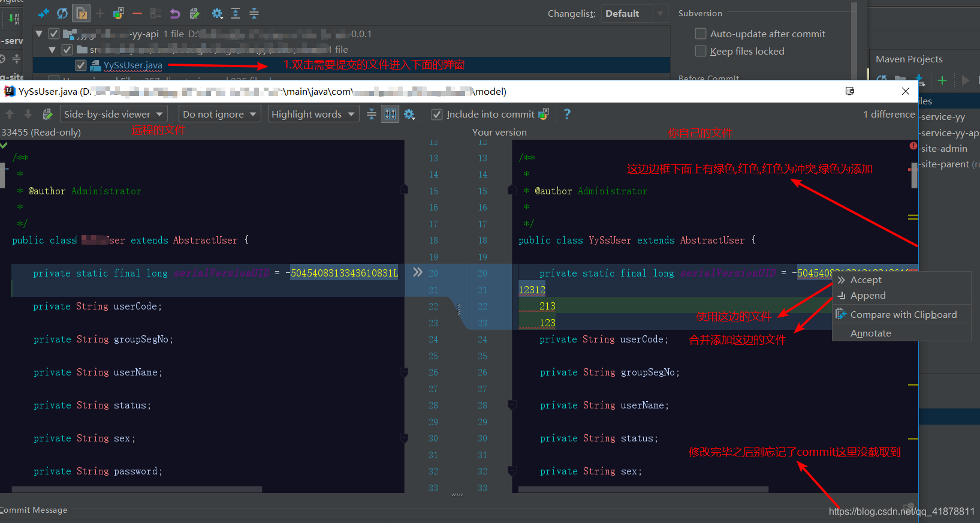
Task: Click the binary sort icon in left sidebar
Action: coord(14,18)
